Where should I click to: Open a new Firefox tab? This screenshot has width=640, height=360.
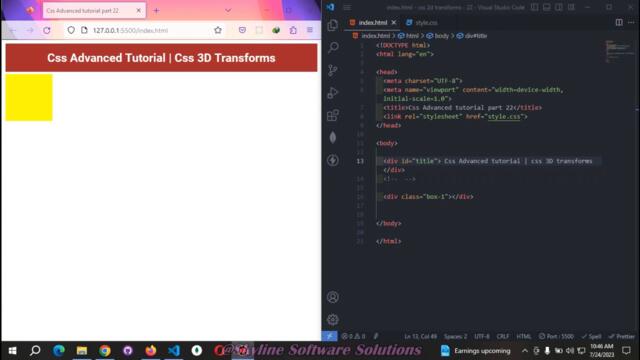(x=156, y=11)
